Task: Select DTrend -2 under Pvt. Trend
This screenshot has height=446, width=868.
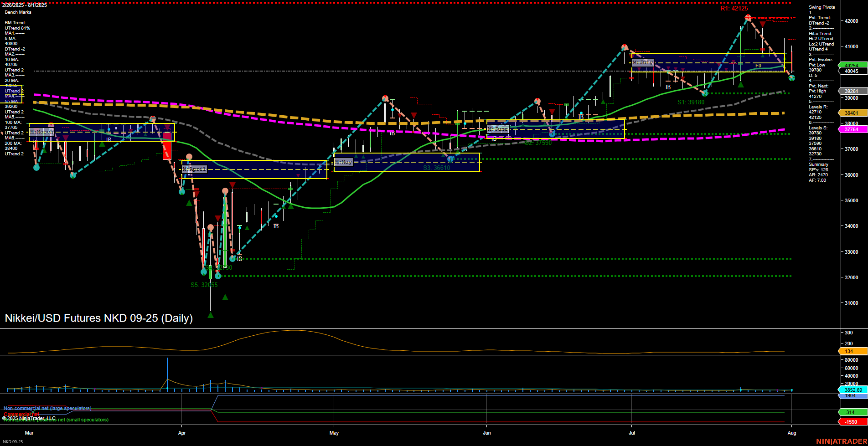Action: (x=819, y=23)
